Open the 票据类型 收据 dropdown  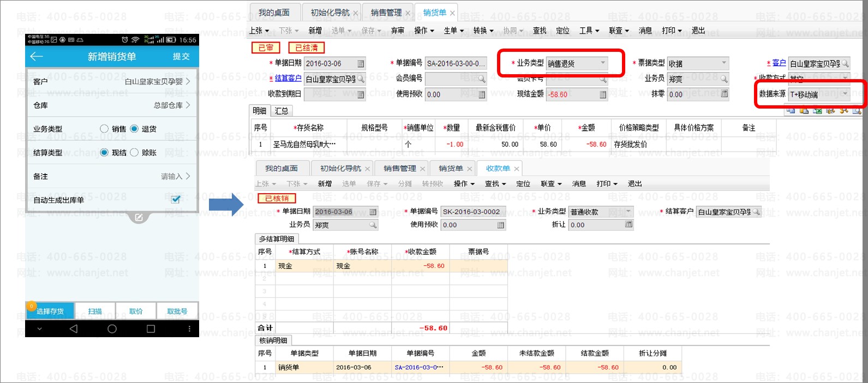point(724,63)
